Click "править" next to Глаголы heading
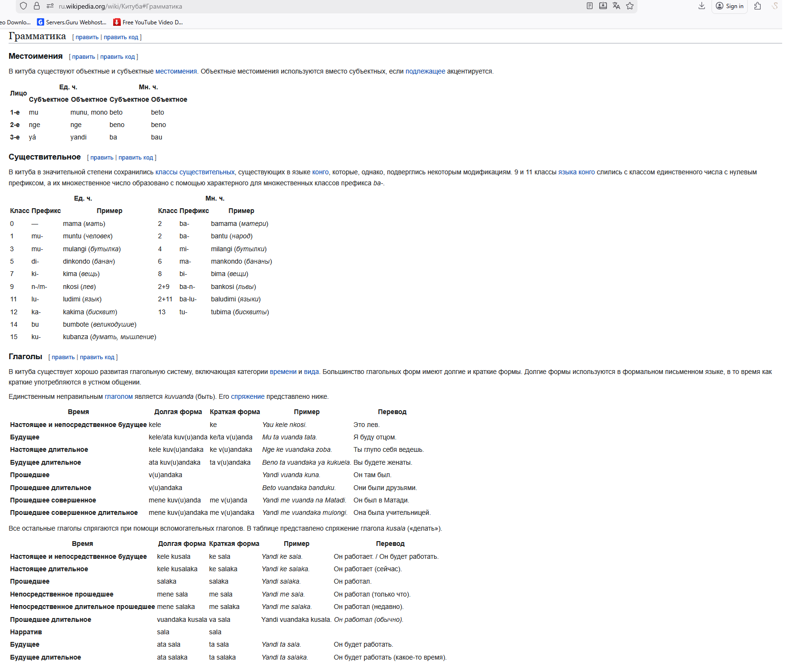 (x=63, y=357)
